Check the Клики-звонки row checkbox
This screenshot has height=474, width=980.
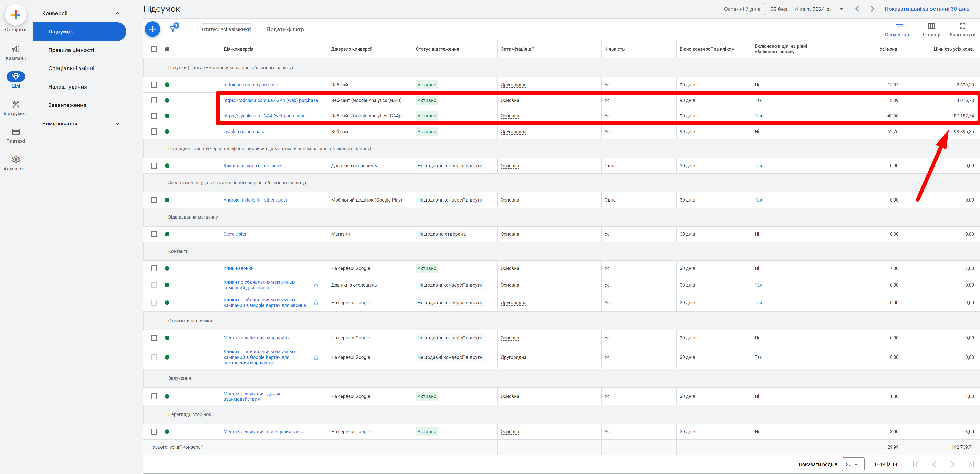point(154,268)
